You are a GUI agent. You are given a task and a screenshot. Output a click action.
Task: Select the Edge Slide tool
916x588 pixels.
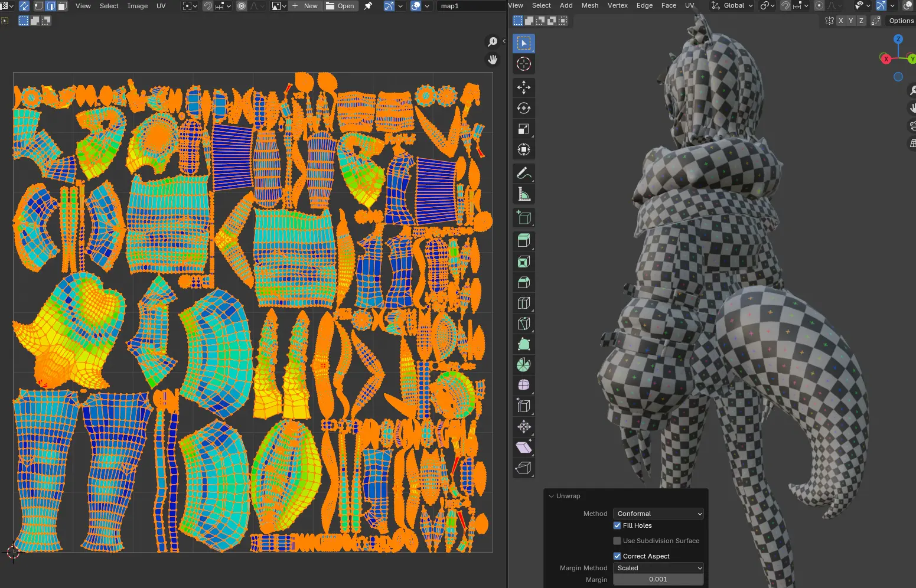524,406
